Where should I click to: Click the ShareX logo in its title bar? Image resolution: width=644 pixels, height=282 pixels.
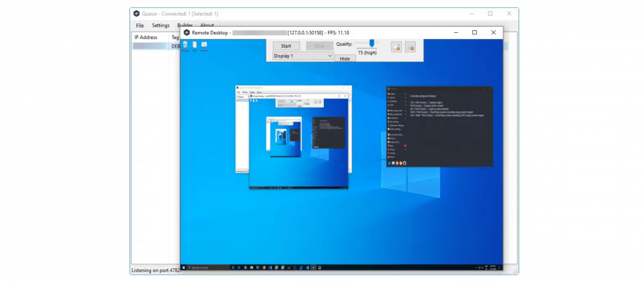[x=388, y=89]
